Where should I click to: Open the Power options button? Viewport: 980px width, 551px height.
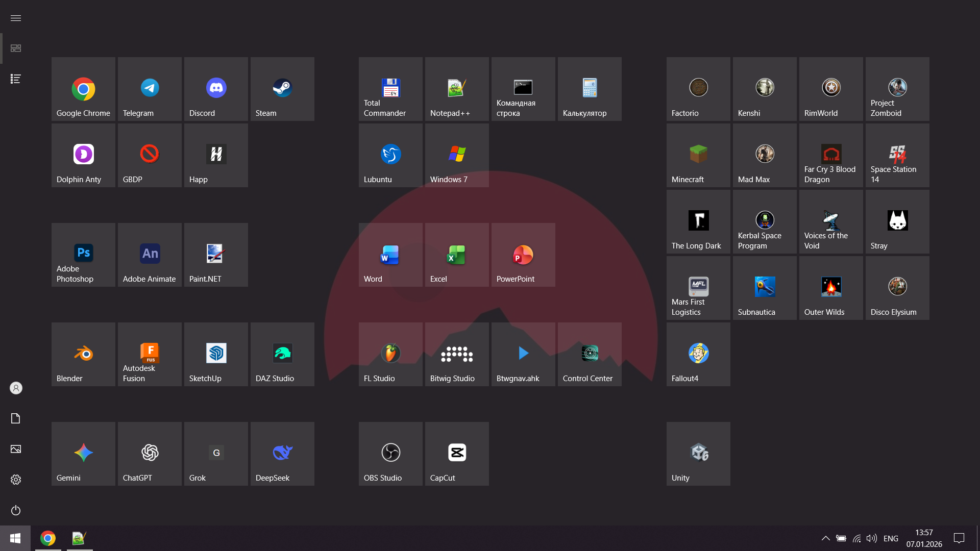[x=16, y=510]
